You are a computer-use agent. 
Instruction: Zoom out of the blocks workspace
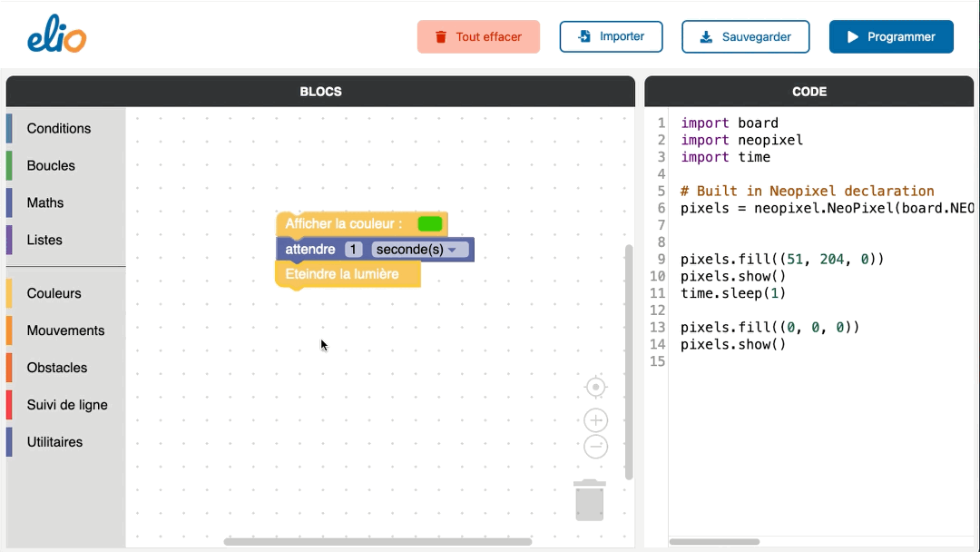(595, 447)
